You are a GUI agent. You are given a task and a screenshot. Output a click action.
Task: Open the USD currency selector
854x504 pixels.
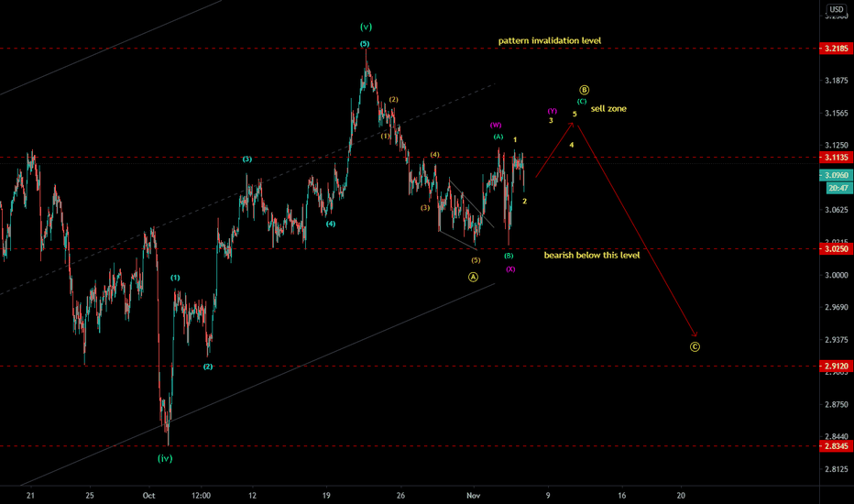[x=836, y=9]
